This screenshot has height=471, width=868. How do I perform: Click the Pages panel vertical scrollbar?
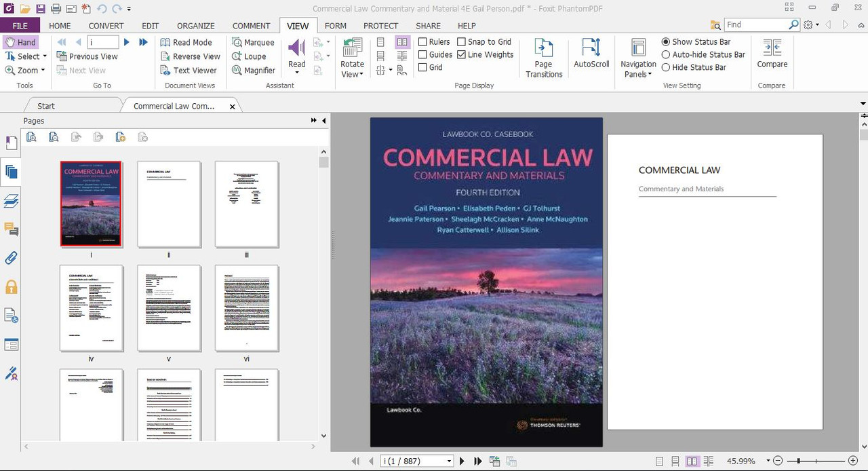323,294
